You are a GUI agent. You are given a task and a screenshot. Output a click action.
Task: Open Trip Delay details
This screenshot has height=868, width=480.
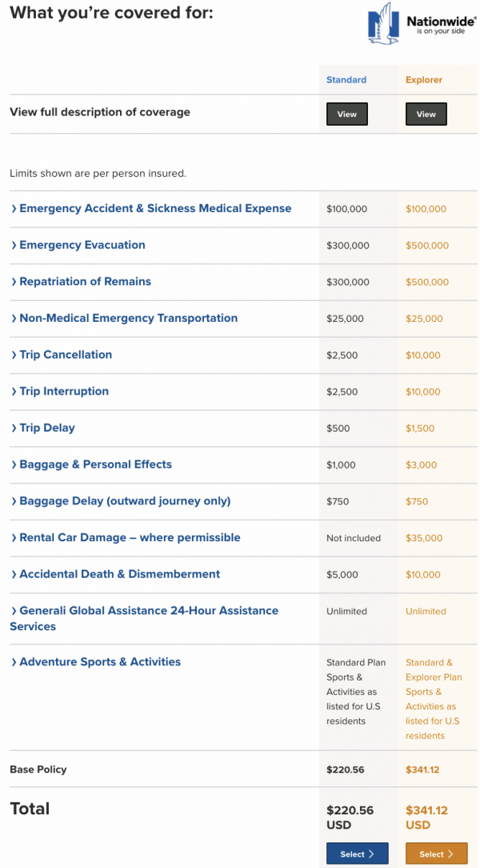click(x=47, y=428)
